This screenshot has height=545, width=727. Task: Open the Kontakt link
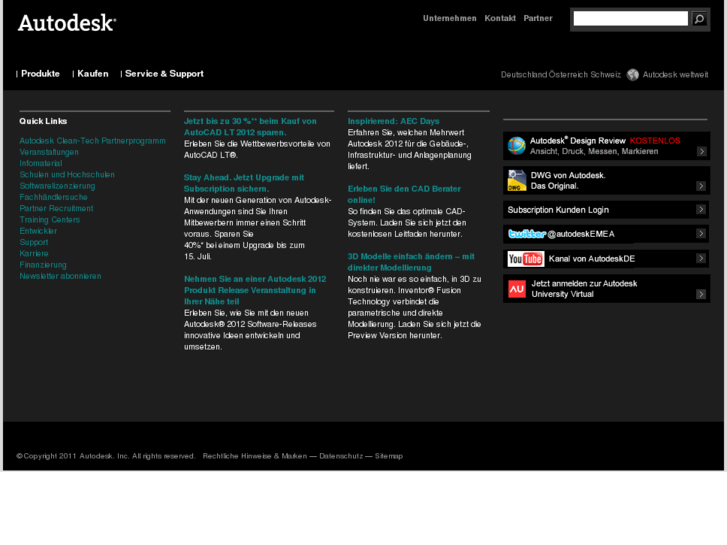point(500,18)
